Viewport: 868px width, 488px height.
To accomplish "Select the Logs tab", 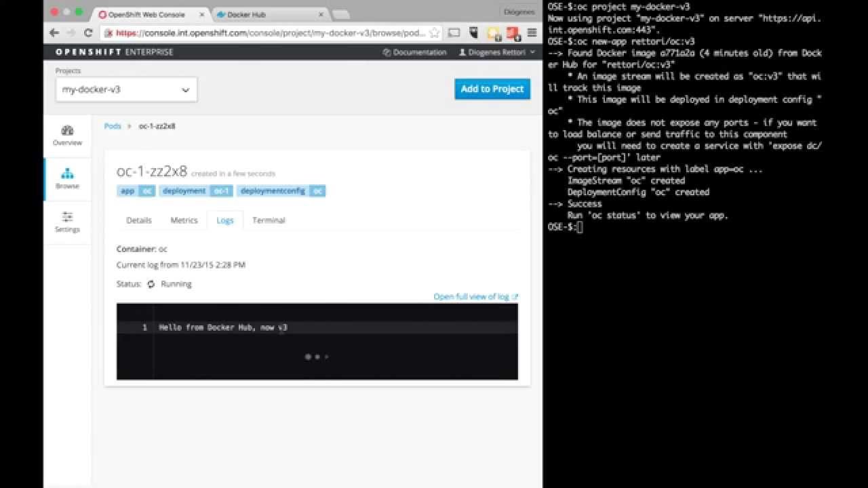I will 225,220.
